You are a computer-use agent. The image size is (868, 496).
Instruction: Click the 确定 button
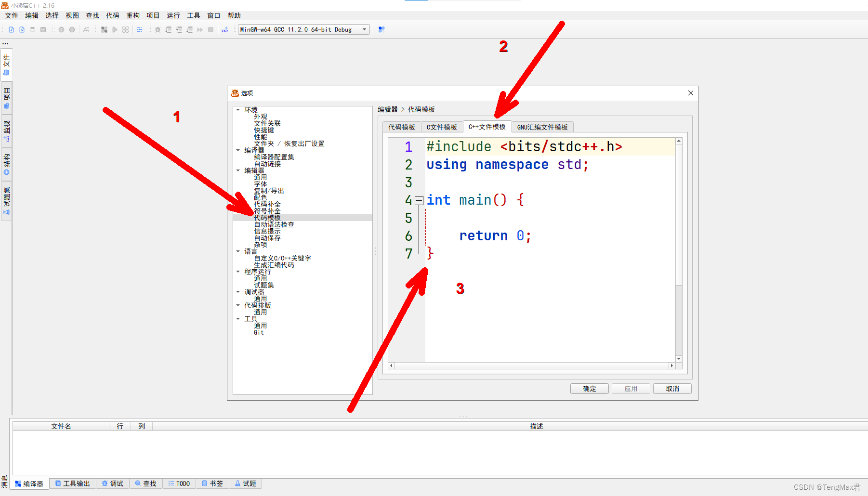pos(590,389)
